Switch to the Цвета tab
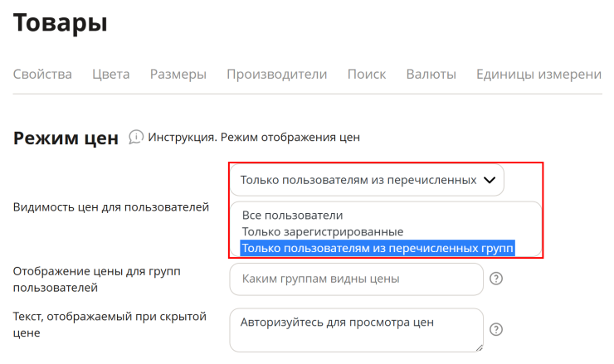 pos(111,74)
